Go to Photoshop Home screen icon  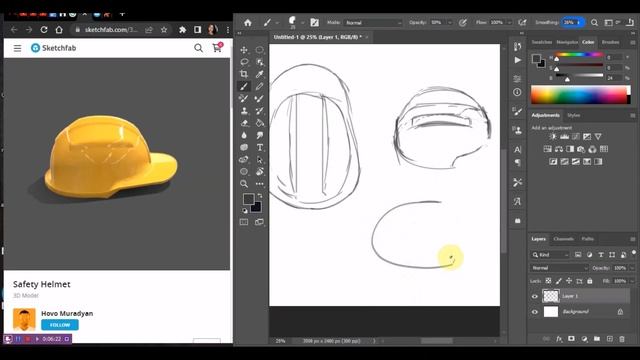coord(248,23)
